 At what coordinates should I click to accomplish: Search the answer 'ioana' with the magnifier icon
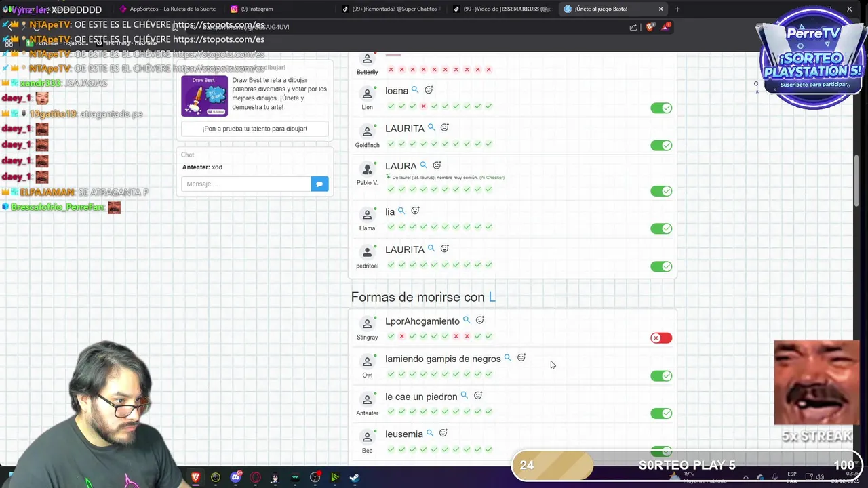pyautogui.click(x=415, y=90)
